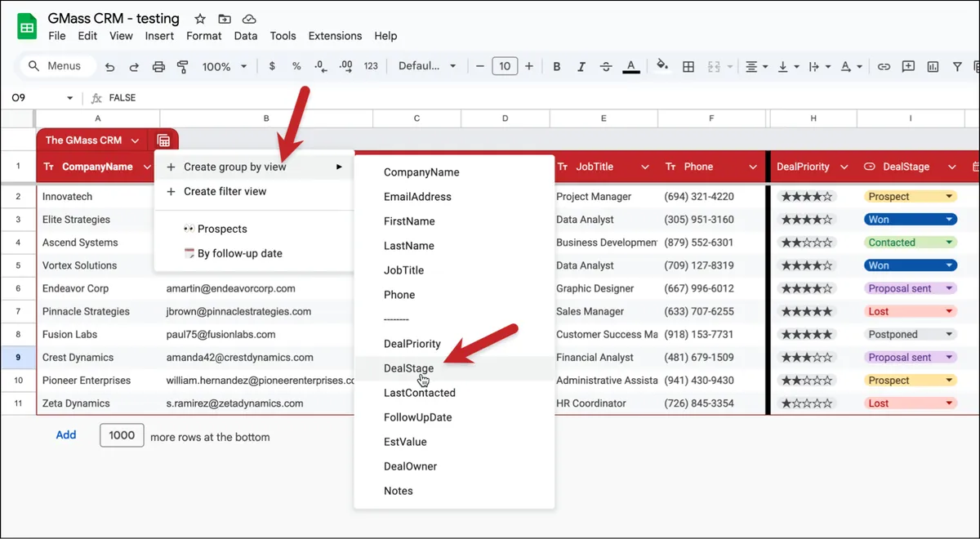The height and width of the screenshot is (539, 980).
Task: Choose Create filter view
Action: 254,191
